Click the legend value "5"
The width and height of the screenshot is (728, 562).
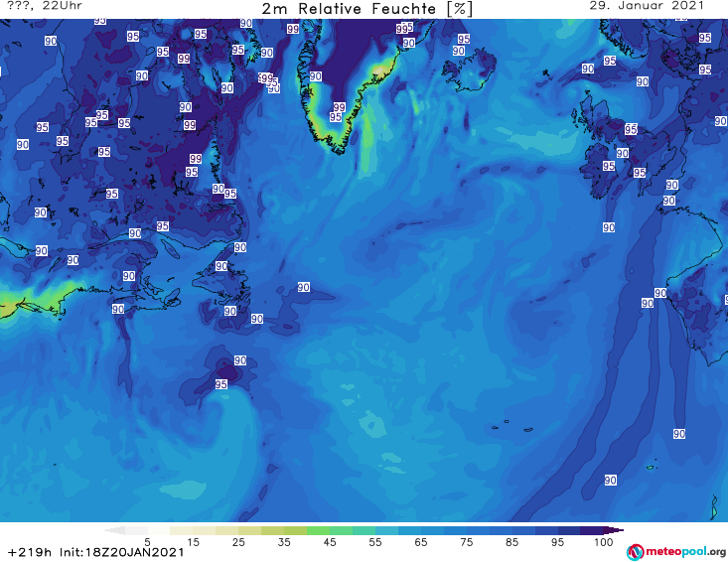tap(147, 542)
